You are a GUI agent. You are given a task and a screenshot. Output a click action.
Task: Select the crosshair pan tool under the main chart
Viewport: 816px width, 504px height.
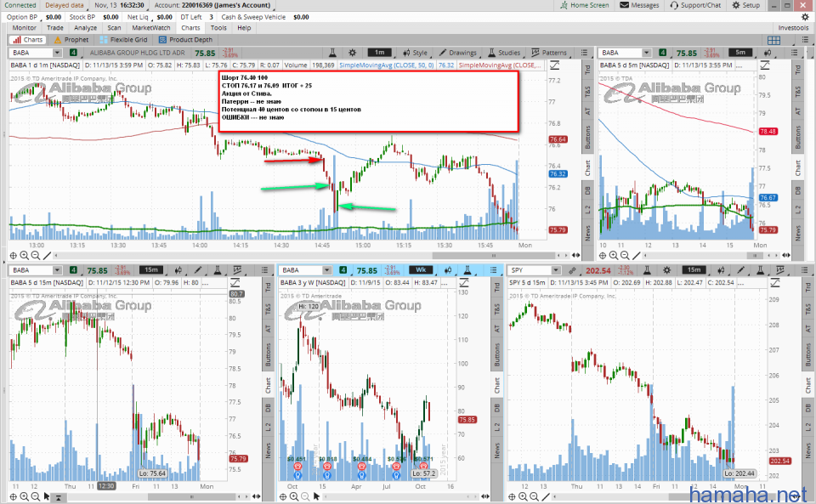coord(14,255)
